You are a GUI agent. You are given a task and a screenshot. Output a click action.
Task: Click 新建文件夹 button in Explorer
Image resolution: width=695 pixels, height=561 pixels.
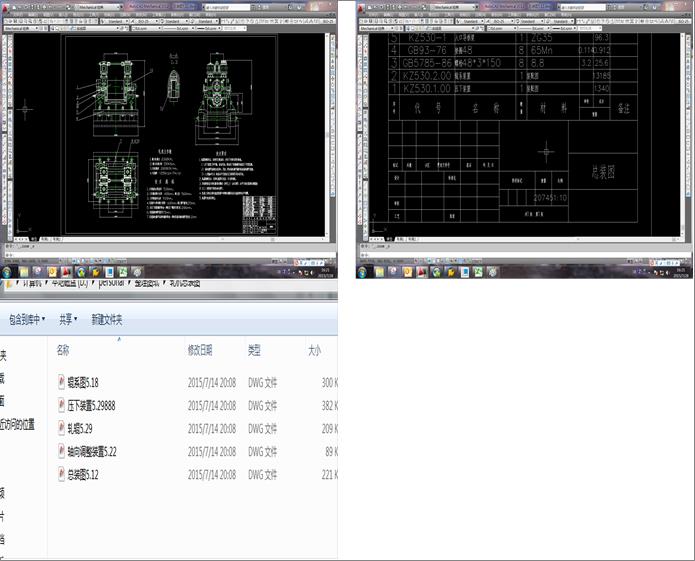107,319
